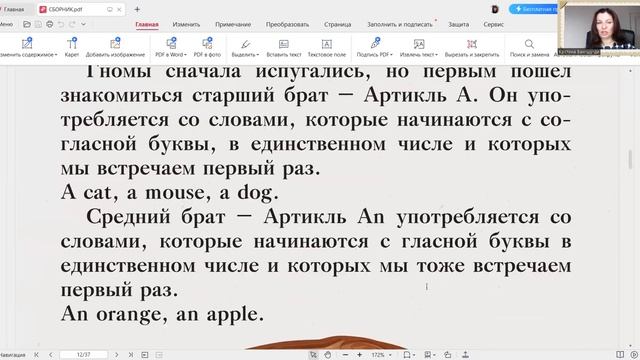Go to first page icon

click(36, 355)
